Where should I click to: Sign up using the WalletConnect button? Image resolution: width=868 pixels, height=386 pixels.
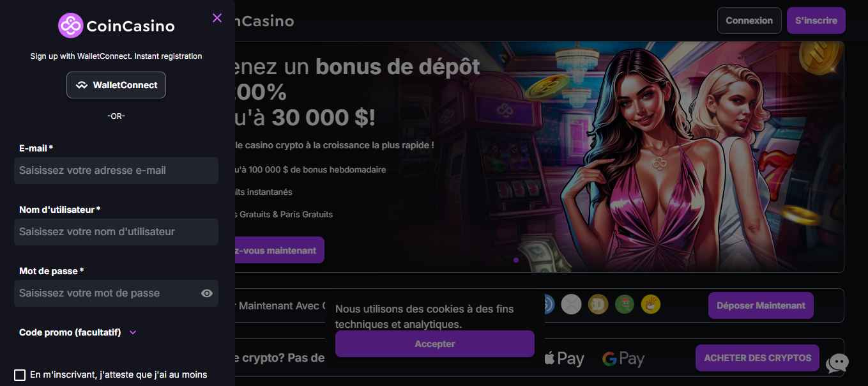point(116,85)
